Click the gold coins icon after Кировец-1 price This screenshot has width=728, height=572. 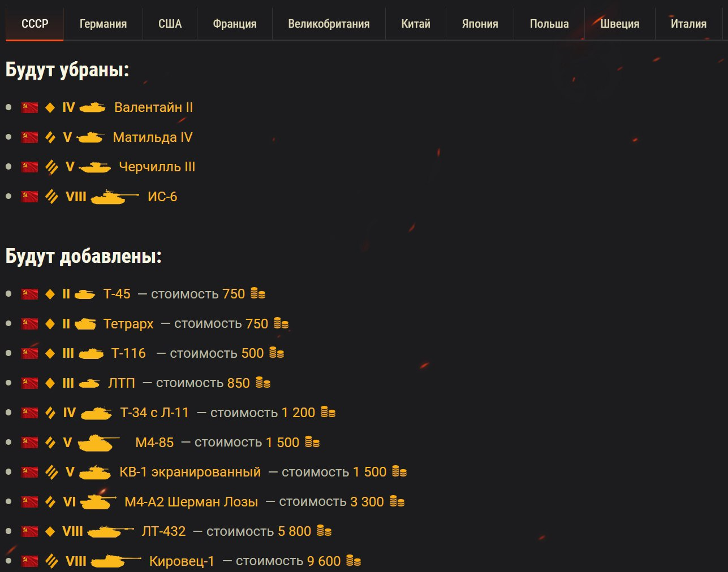point(354,561)
